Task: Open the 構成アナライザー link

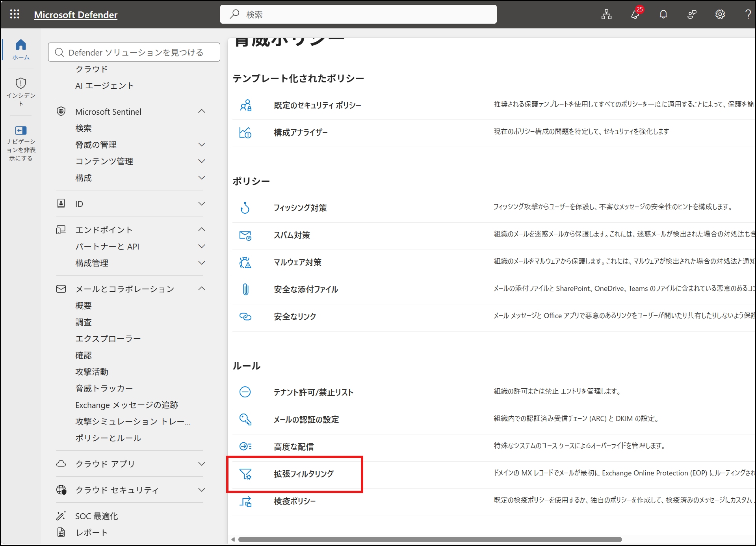Action: pos(301,132)
